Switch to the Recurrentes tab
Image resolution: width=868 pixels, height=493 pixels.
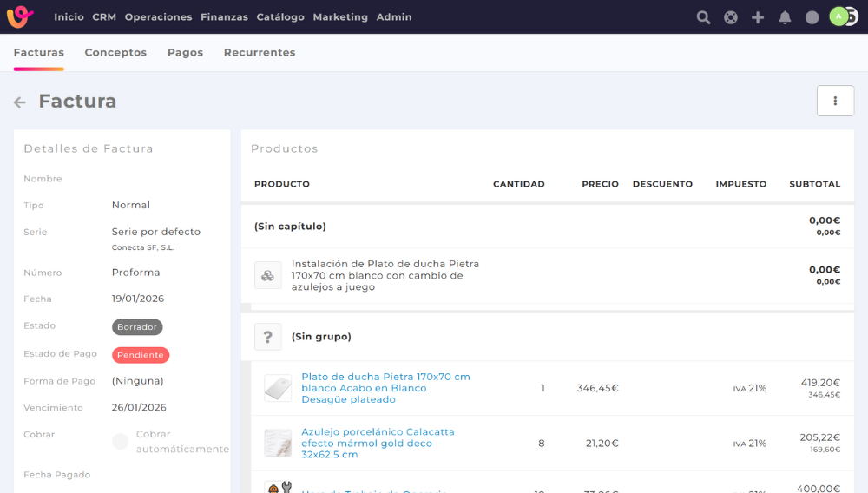tap(260, 53)
